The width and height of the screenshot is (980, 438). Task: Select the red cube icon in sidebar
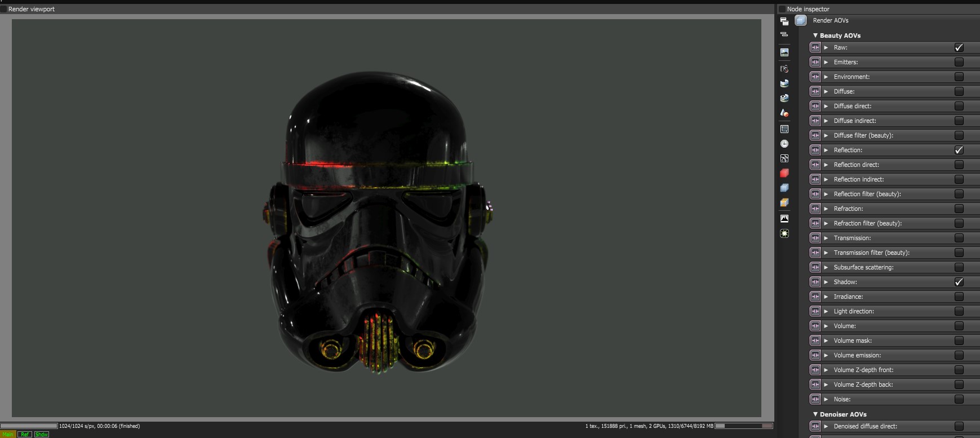(784, 173)
